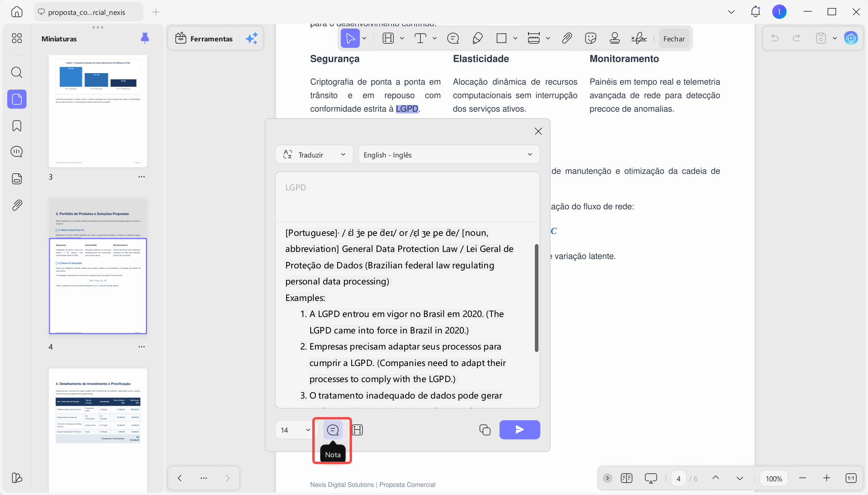This screenshot has height=495, width=868.
Task: Zoom in with plus button
Action: (827, 478)
